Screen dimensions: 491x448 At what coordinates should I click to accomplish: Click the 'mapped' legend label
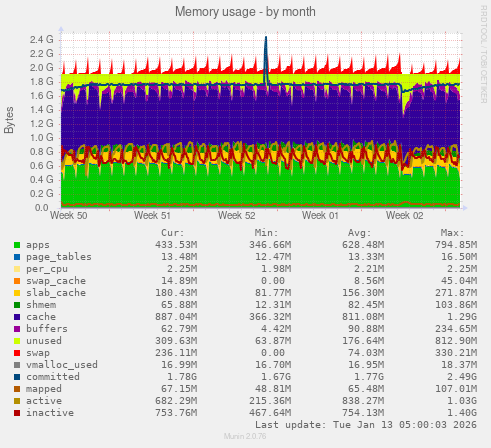click(x=44, y=389)
